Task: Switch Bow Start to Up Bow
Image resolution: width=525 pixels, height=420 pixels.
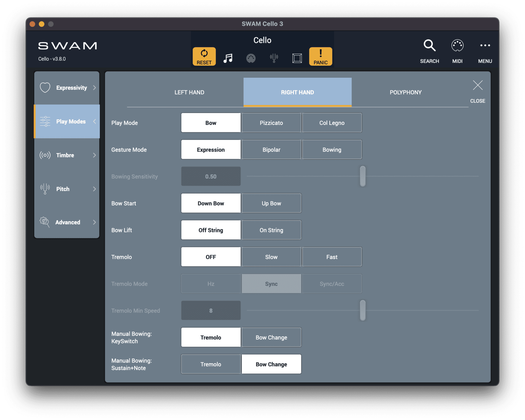Action: (271, 203)
